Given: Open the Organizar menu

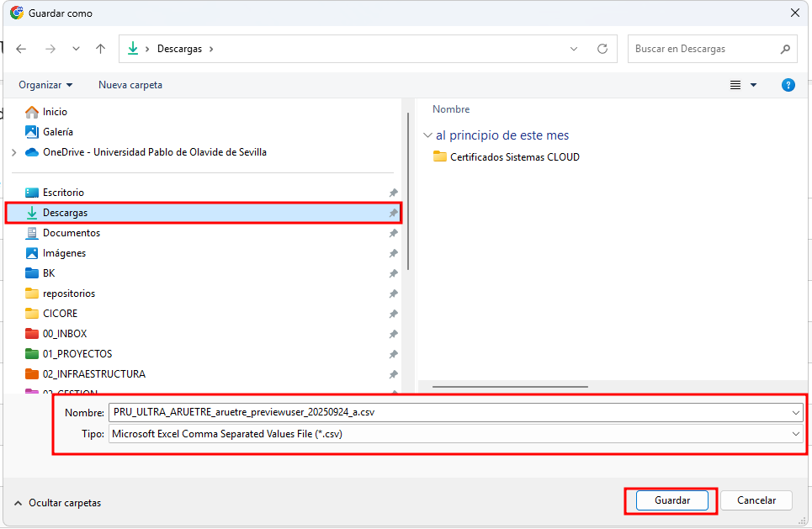Looking at the screenshot, I should coord(45,85).
